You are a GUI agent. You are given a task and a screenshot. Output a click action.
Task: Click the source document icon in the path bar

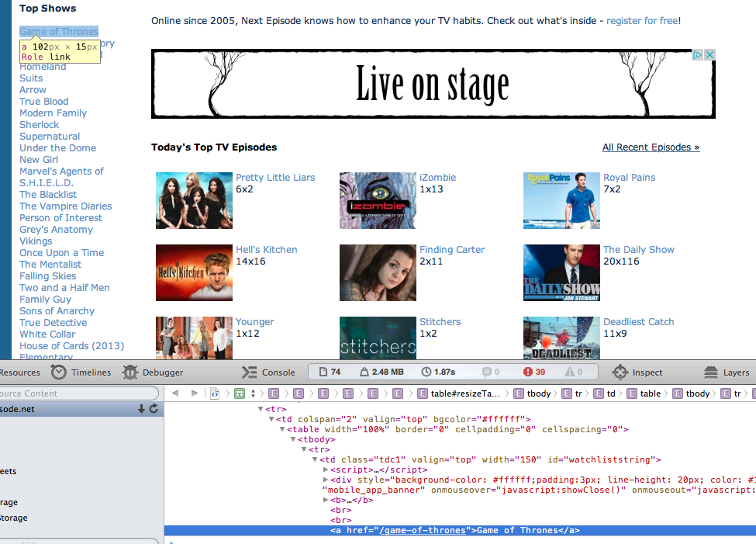click(215, 393)
